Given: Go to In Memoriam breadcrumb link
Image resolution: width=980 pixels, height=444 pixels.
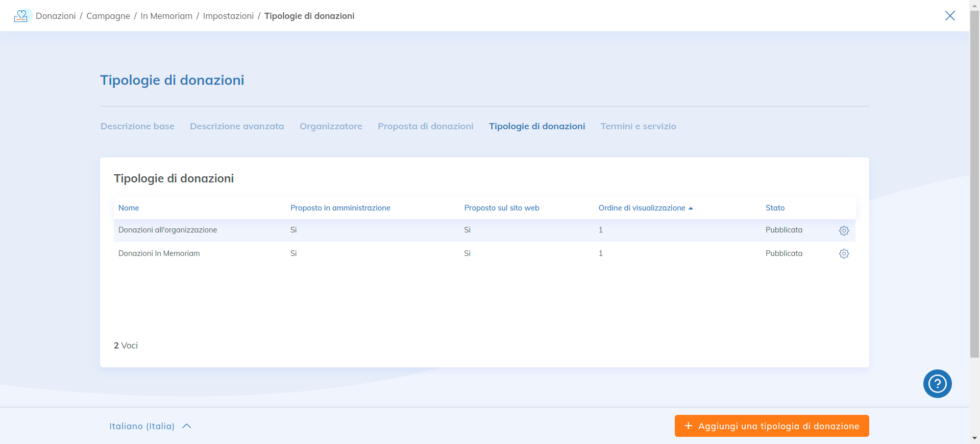Looking at the screenshot, I should click(166, 16).
